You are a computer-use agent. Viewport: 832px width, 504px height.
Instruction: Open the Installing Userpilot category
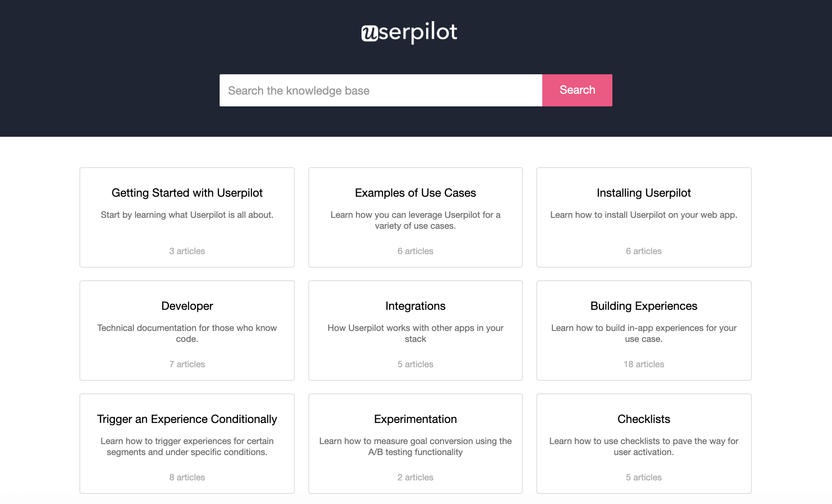pos(643,193)
